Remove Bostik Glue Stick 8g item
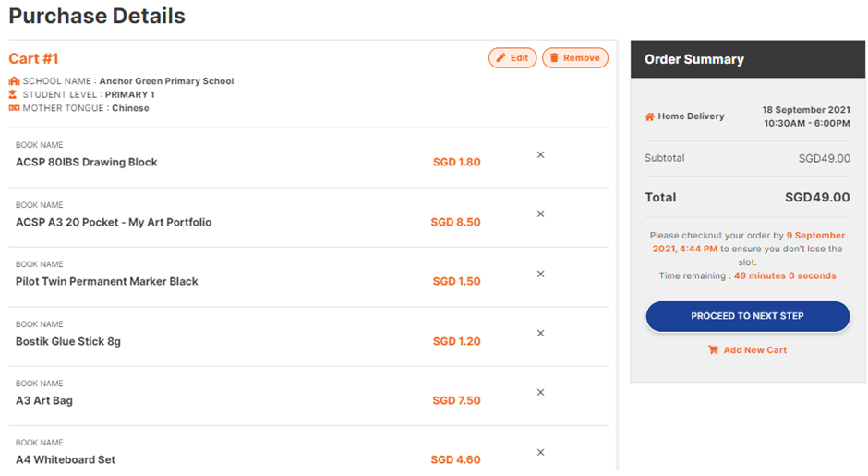The height and width of the screenshot is (476, 868). point(541,333)
